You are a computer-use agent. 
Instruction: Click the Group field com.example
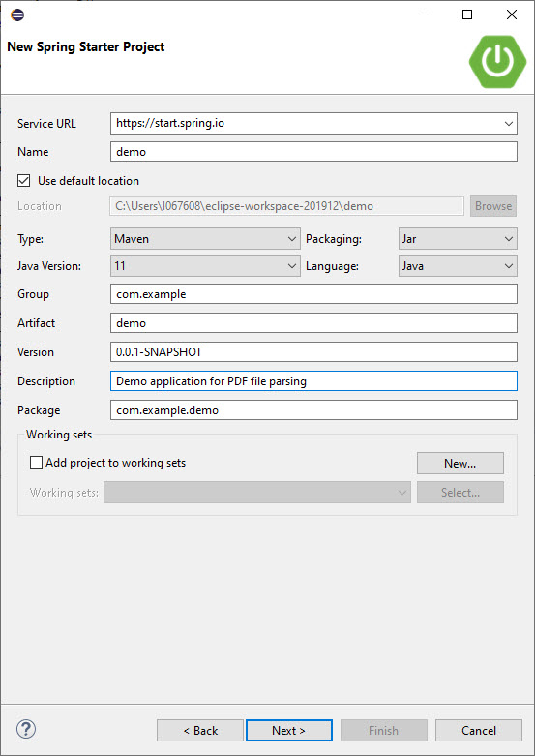(313, 294)
